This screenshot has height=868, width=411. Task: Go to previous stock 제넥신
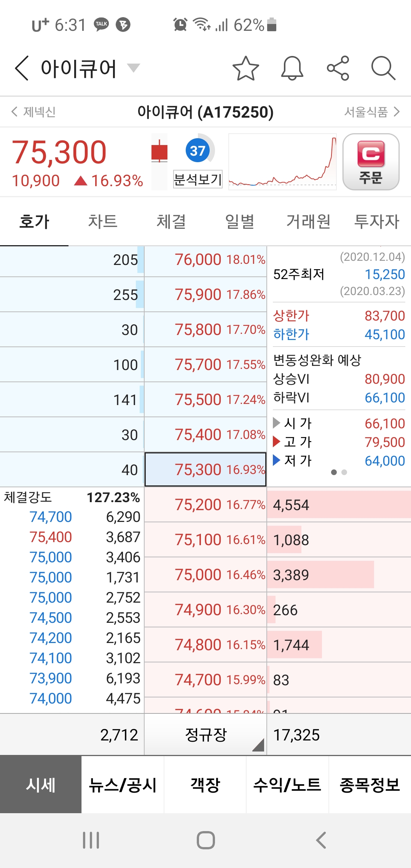click(x=33, y=112)
